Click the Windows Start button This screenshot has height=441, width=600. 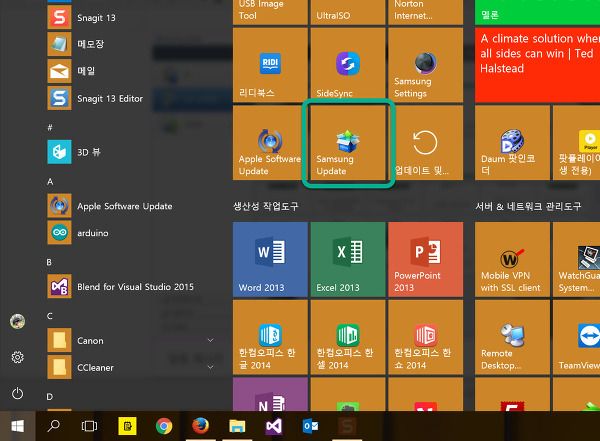coord(18,426)
